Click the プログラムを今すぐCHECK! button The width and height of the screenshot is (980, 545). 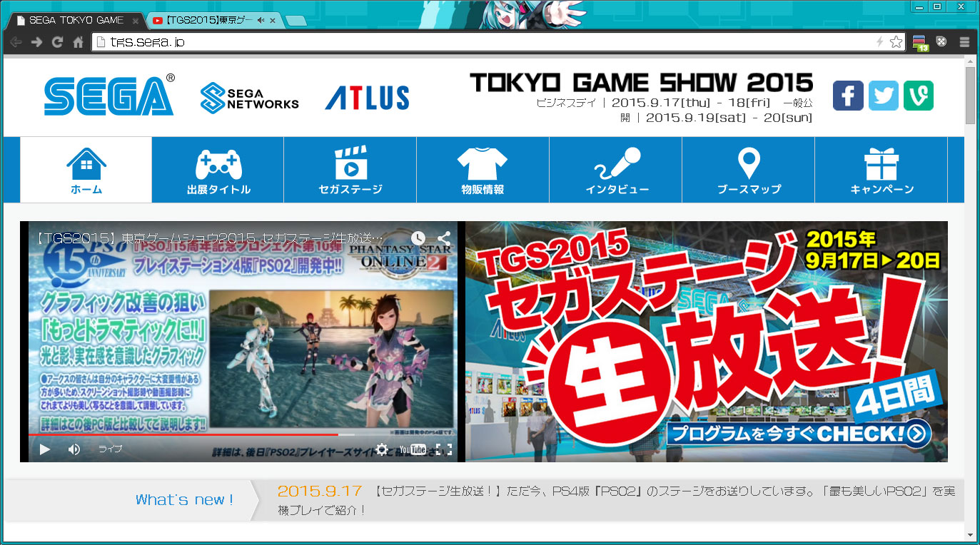click(798, 433)
